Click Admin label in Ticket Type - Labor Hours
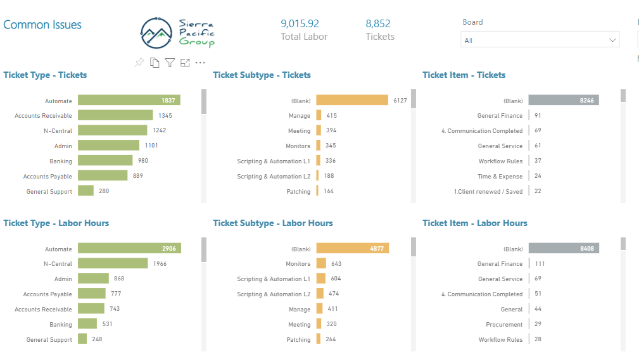The image size is (639, 364). [63, 279]
